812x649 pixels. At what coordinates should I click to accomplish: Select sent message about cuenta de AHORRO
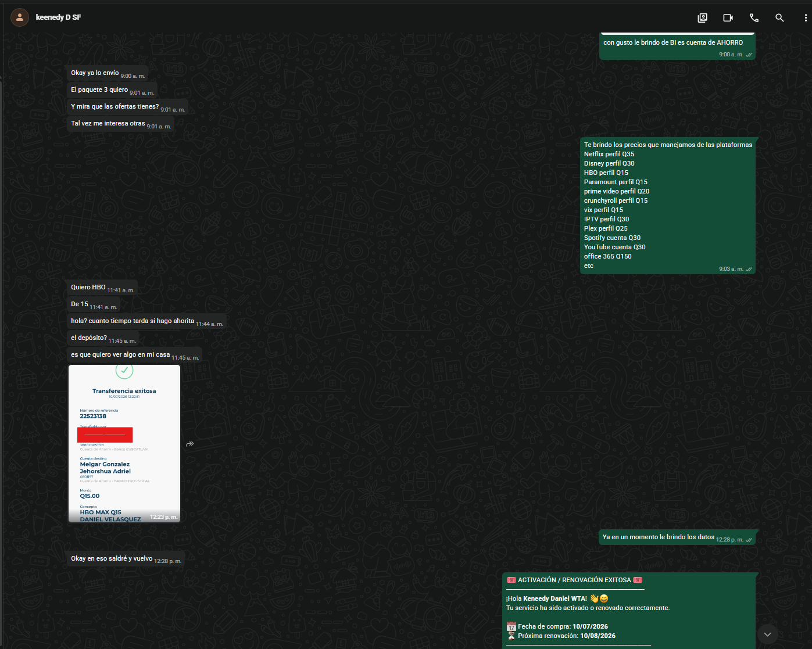pyautogui.click(x=677, y=47)
